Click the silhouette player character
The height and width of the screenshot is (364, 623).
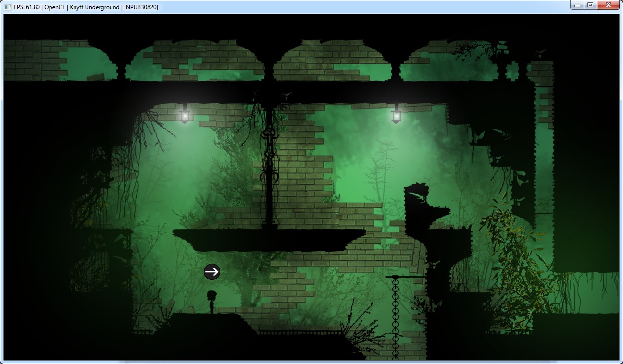[212, 302]
